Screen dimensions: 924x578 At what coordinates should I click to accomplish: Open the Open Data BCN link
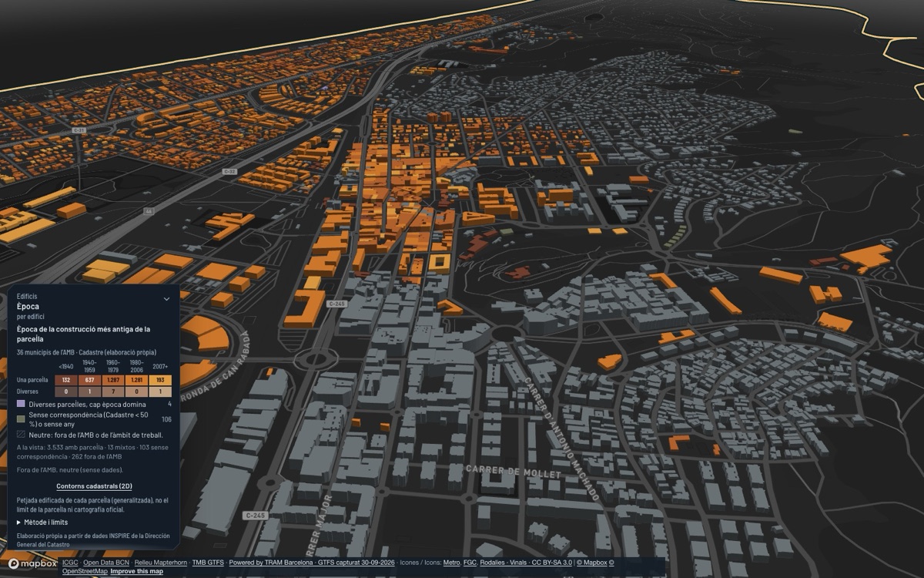[106, 563]
